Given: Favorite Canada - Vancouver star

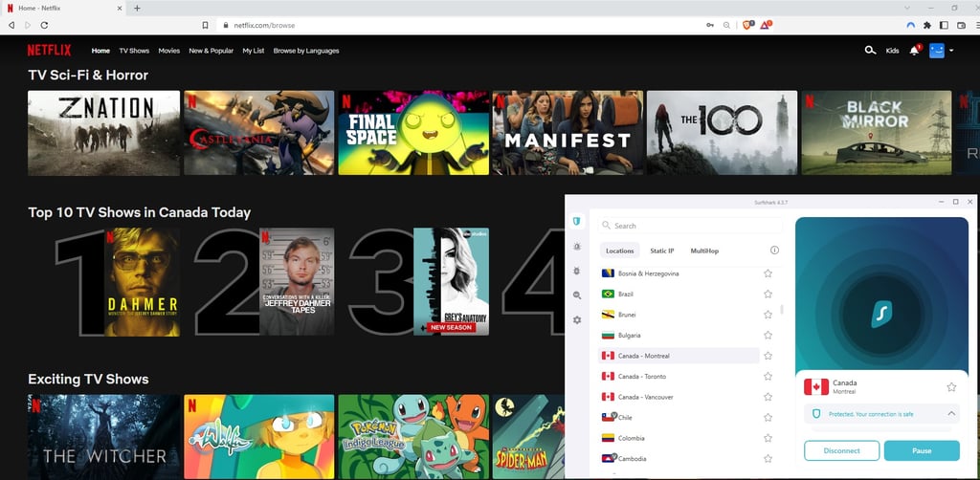Looking at the screenshot, I should 768,397.
